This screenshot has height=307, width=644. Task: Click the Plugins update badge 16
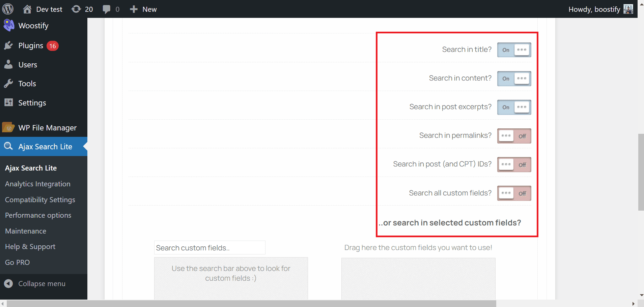pyautogui.click(x=53, y=46)
